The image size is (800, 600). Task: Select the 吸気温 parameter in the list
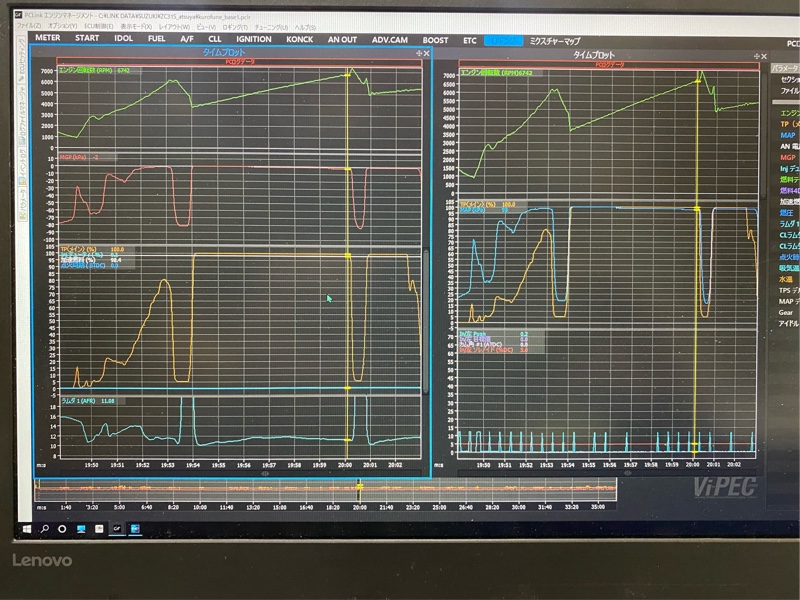pos(789,268)
